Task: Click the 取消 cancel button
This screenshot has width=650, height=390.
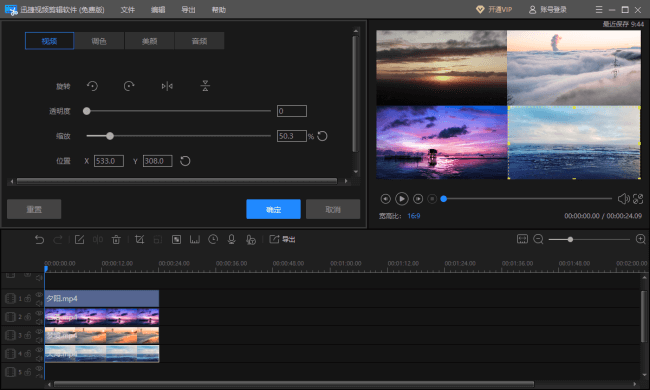Action: coord(333,209)
